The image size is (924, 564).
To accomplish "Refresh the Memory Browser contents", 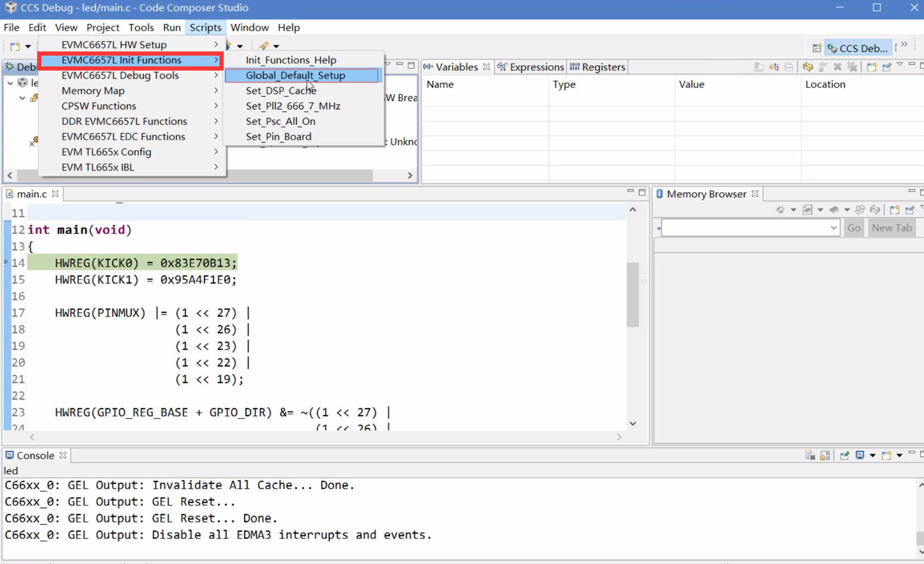I will pos(876,209).
